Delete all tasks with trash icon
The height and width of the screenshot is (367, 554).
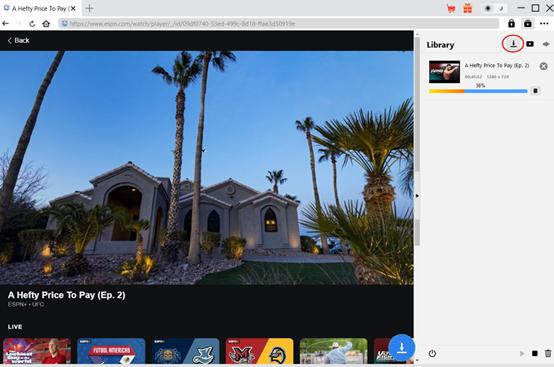pyautogui.click(x=548, y=353)
